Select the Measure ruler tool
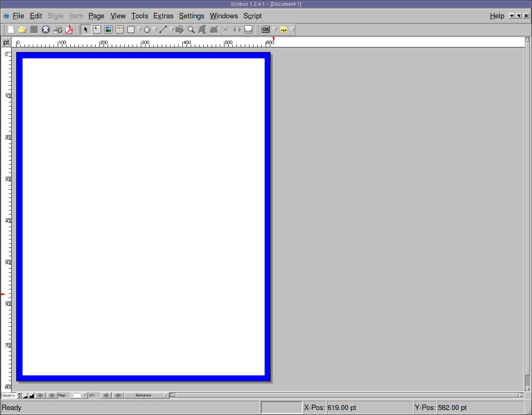 (248, 30)
